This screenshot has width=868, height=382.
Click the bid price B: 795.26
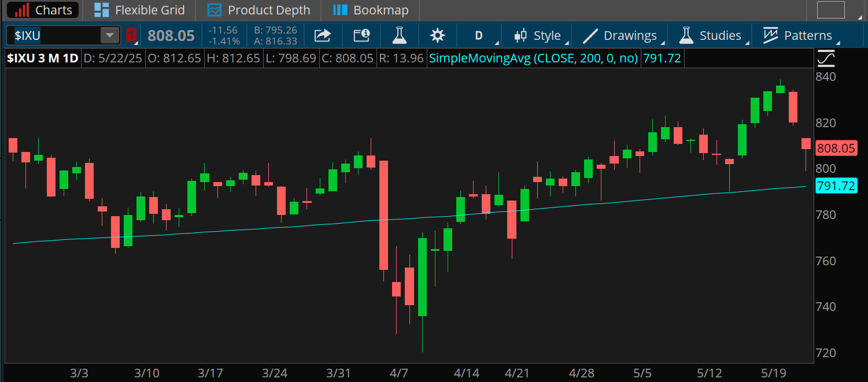click(x=275, y=29)
